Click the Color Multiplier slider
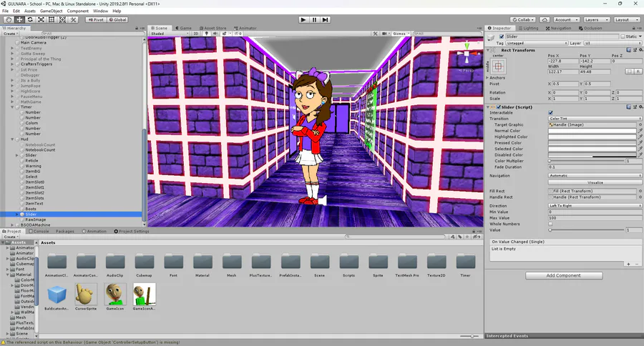 tap(586, 161)
